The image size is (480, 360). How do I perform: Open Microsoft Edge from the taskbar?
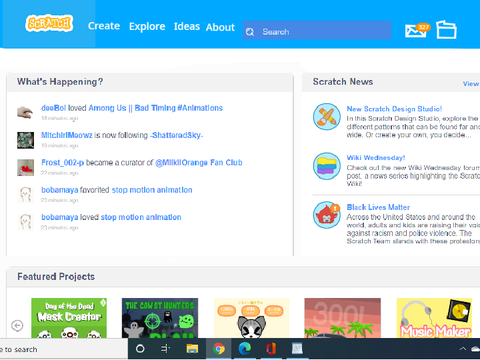click(245, 349)
